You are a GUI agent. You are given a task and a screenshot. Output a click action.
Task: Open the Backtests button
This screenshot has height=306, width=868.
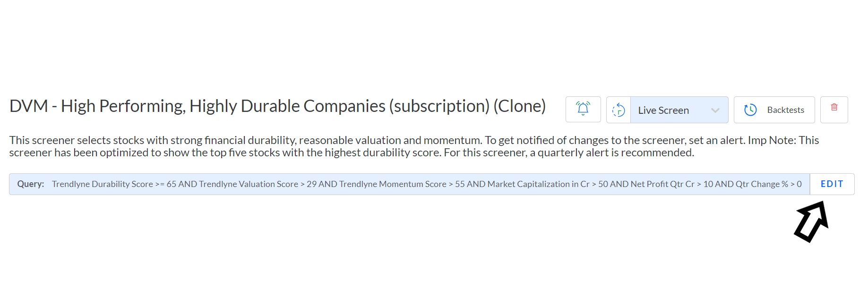tap(774, 110)
